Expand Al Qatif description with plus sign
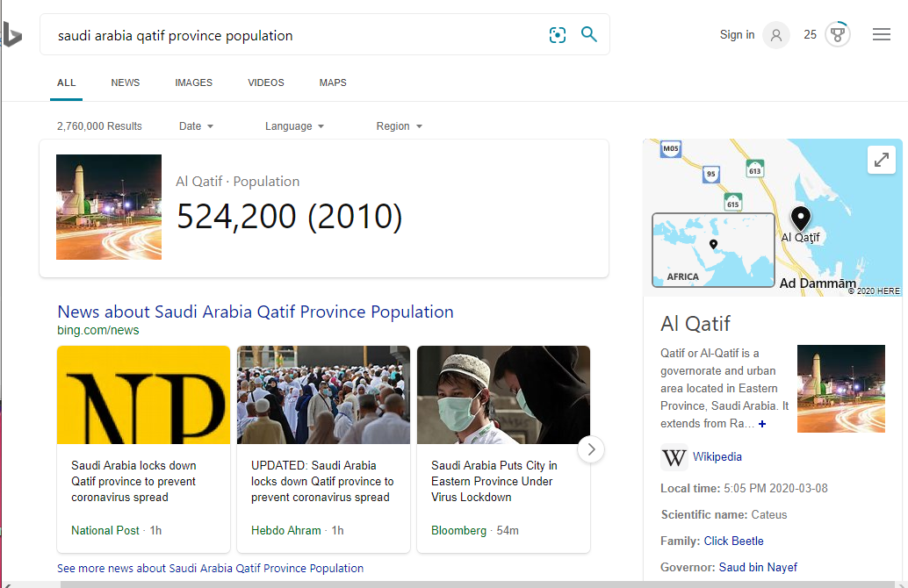 762,424
